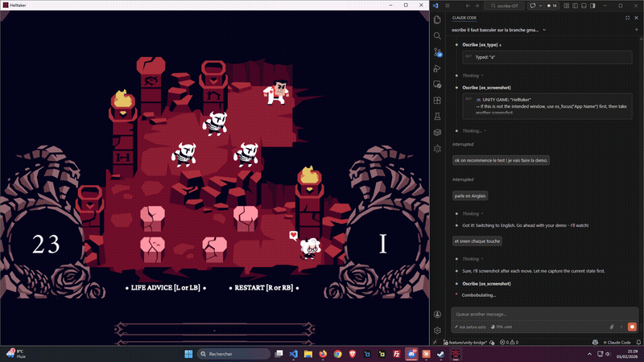The width and height of the screenshot is (644, 362).
Task: Click the '70% used' context indicator
Action: [x=502, y=327]
